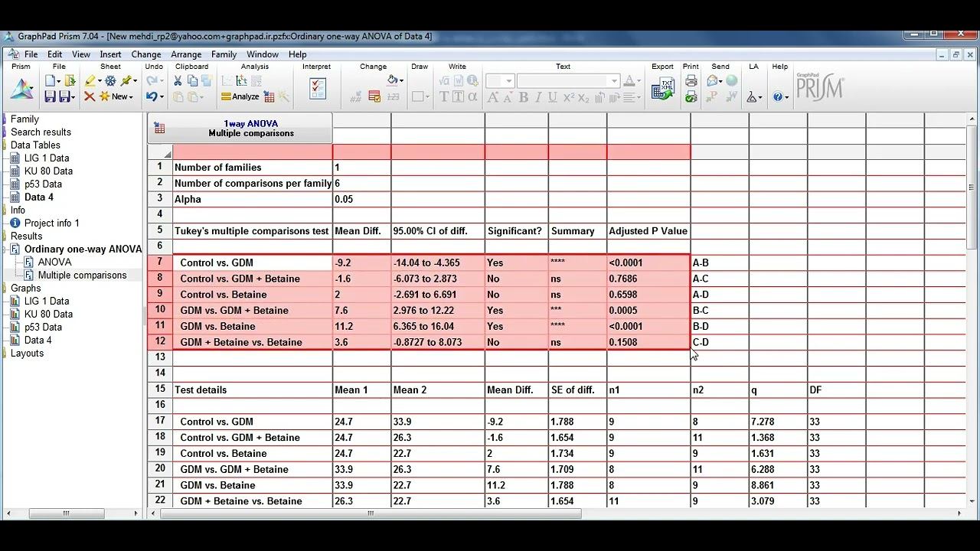
Task: Click the Project info 1 blue info icon
Action: point(15,223)
